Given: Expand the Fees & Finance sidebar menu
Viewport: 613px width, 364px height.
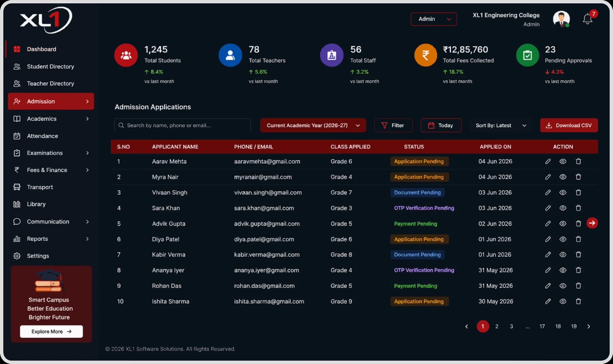Looking at the screenshot, I should tap(51, 170).
